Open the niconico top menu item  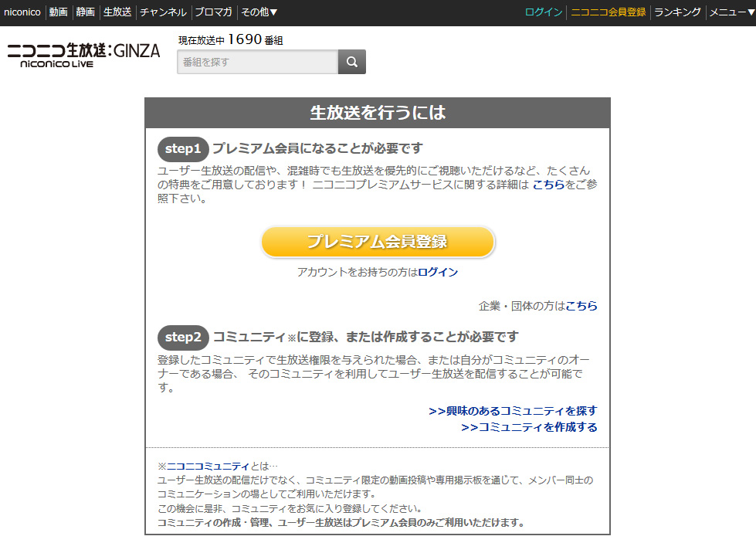(22, 12)
